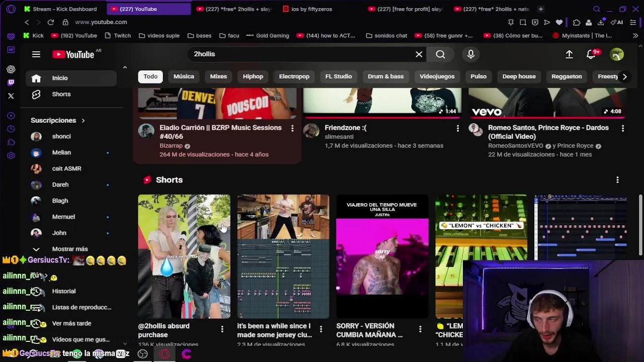Open the Twitch bookmark

coord(118,36)
